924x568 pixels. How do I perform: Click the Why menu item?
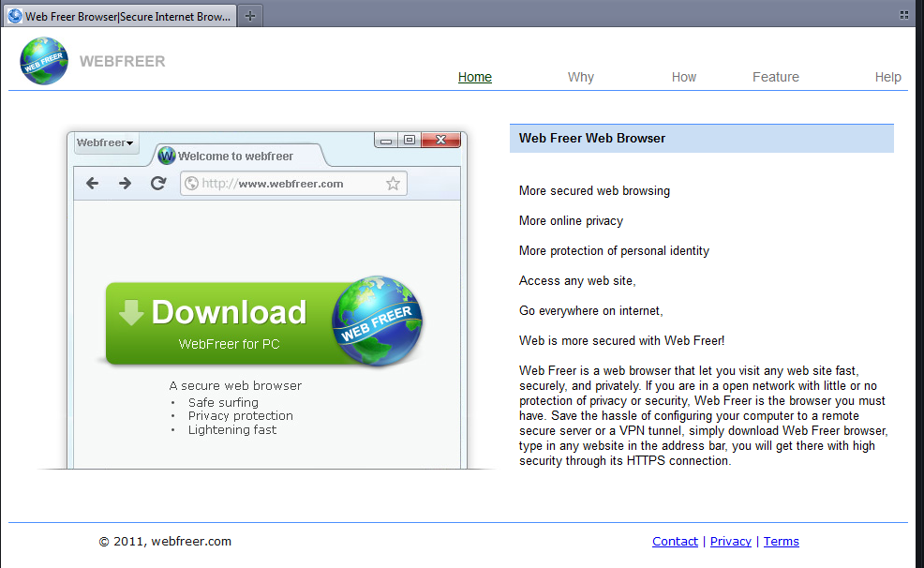point(580,77)
